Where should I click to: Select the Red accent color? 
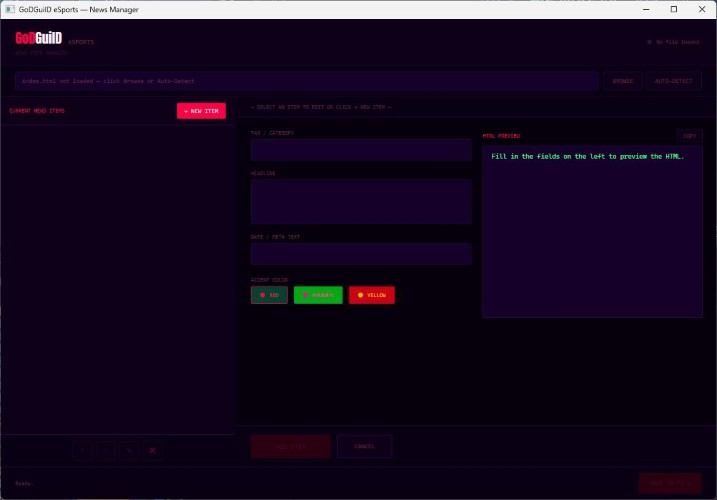[269, 295]
